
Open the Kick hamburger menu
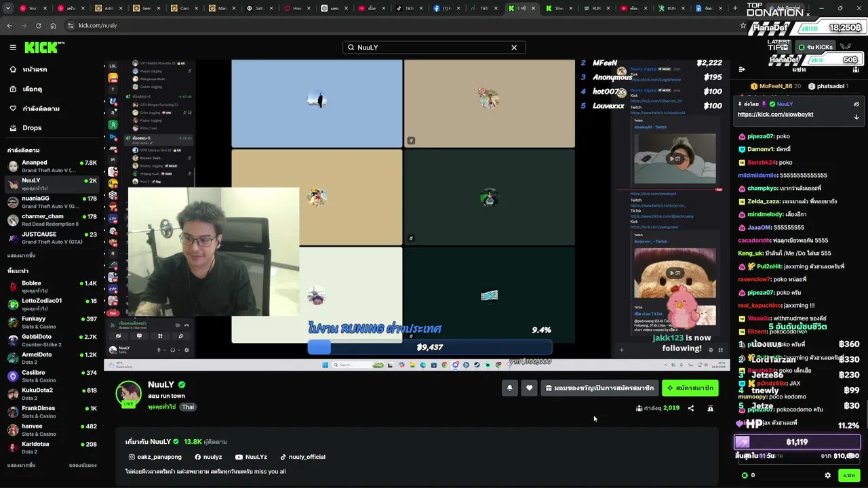(x=13, y=47)
